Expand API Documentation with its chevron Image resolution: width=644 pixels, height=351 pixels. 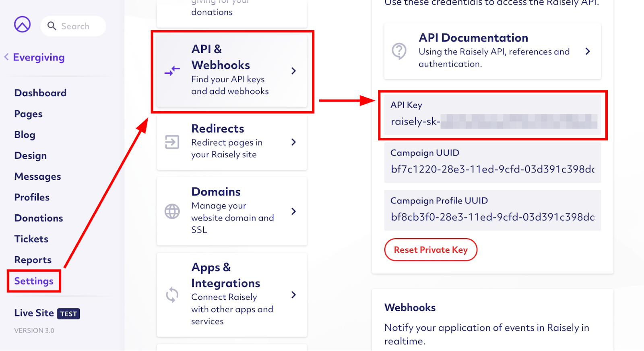[588, 51]
